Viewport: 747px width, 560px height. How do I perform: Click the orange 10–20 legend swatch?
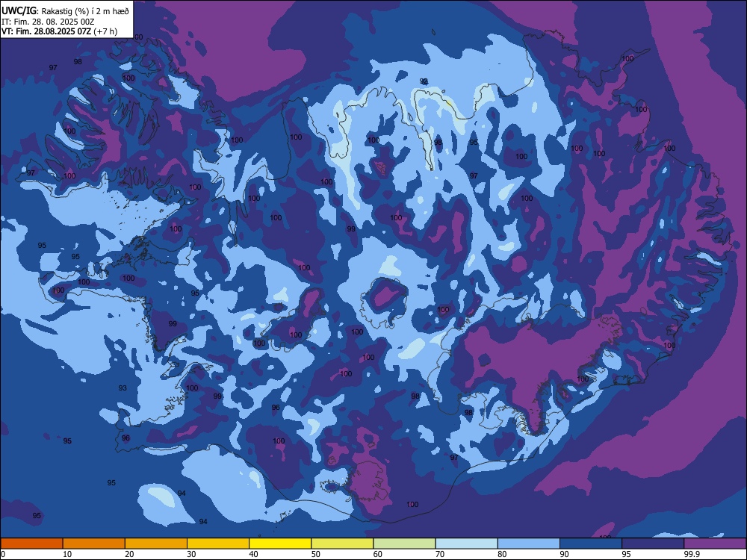tap(94, 544)
